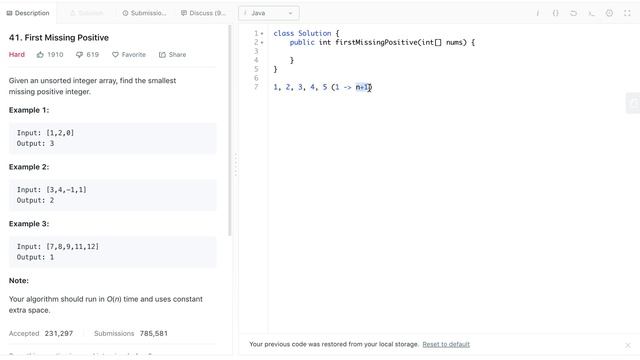Collapse code fold arrow on line 1

click(x=262, y=33)
